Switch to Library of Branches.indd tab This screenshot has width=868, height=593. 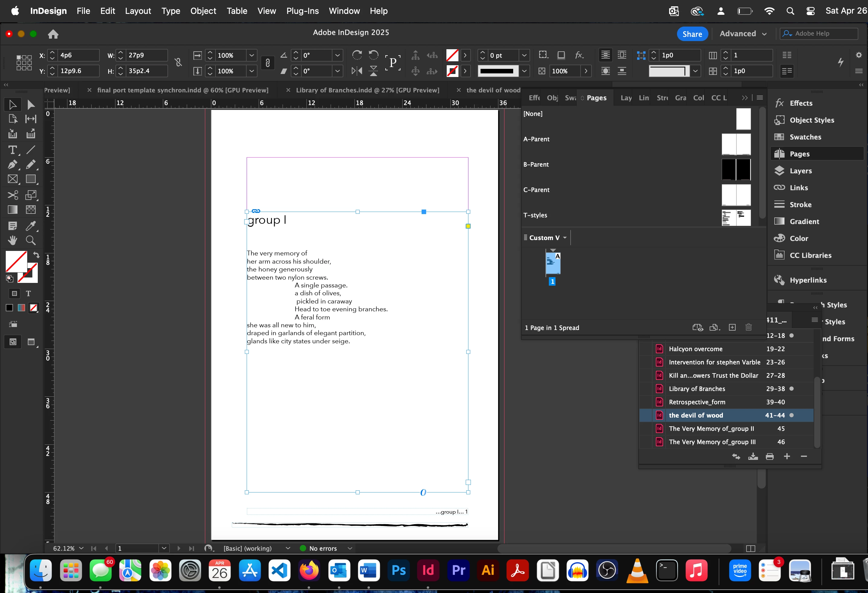point(367,90)
